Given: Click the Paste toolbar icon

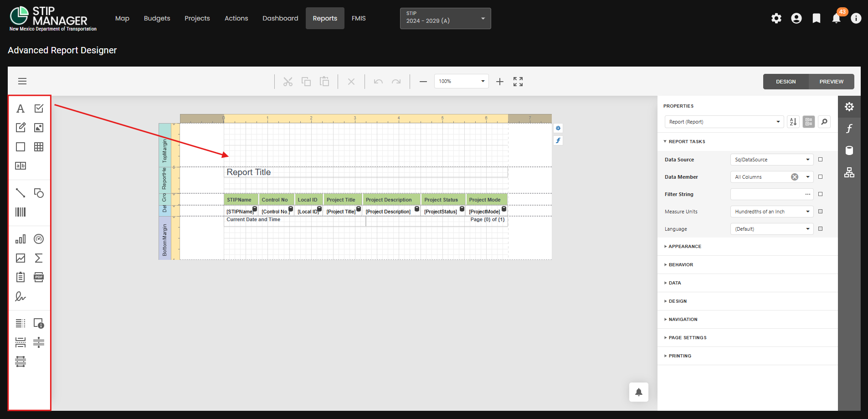Looking at the screenshot, I should [x=324, y=82].
